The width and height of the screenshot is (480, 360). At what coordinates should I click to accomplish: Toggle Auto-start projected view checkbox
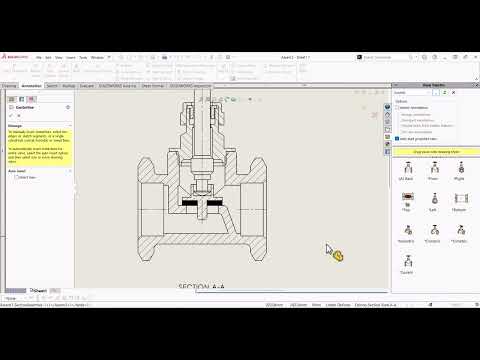point(397,139)
